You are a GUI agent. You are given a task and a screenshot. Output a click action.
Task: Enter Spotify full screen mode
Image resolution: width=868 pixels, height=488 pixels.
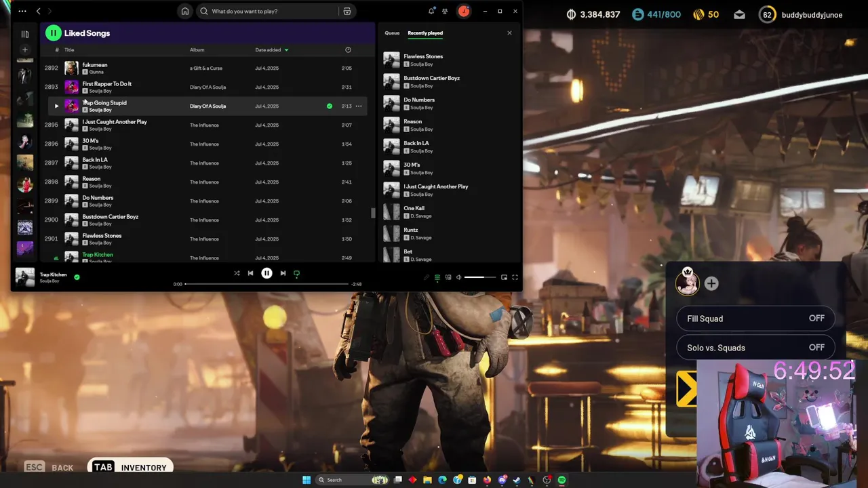coord(515,277)
